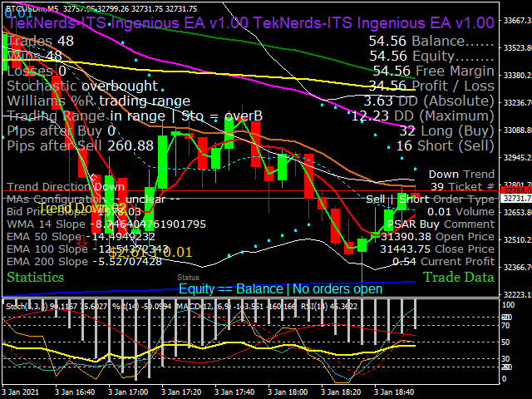Click the Stoch(5,3,3) indicator label
Viewport: 532px width, 399px height.
tap(57, 307)
